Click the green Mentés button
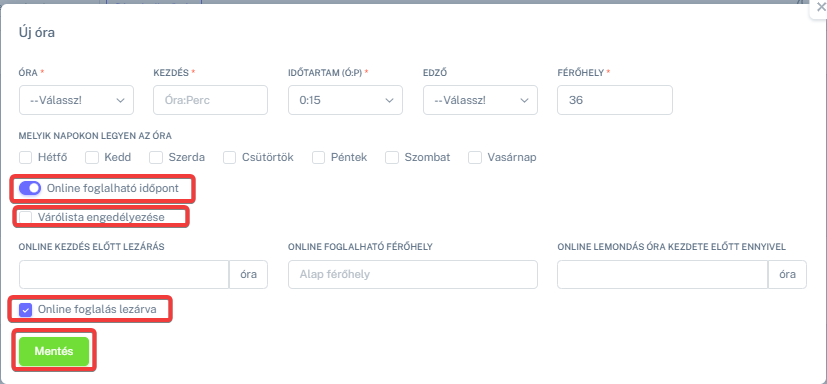 click(54, 351)
